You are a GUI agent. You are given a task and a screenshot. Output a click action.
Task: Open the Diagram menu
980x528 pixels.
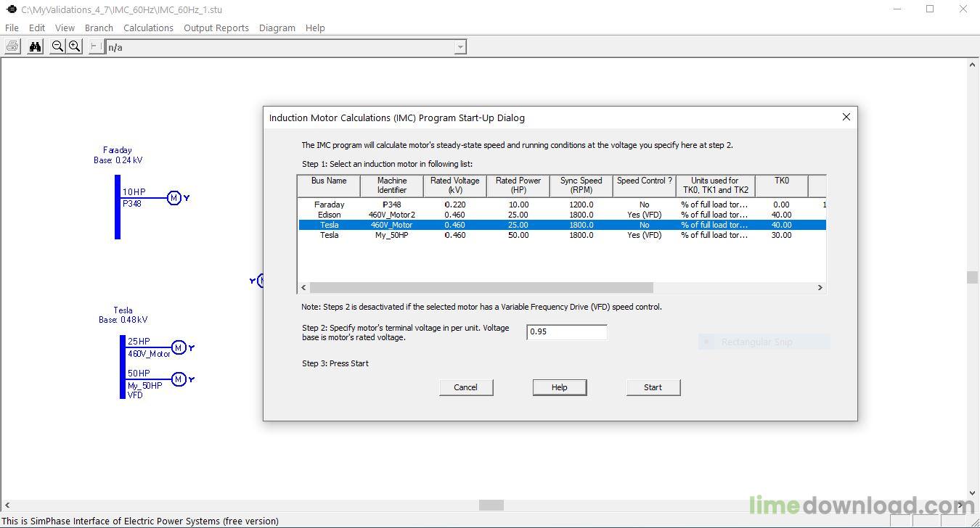[277, 28]
